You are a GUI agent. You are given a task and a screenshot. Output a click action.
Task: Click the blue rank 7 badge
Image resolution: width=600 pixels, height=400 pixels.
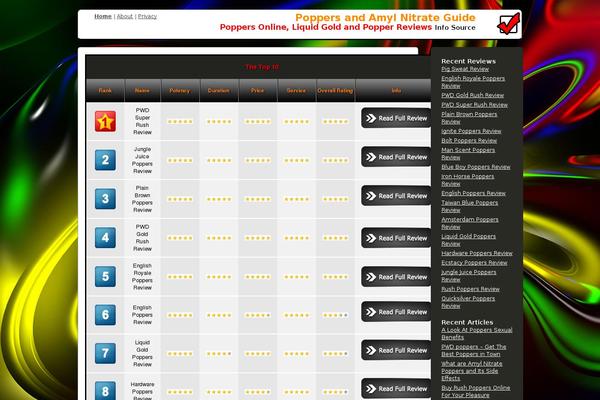pyautogui.click(x=105, y=353)
